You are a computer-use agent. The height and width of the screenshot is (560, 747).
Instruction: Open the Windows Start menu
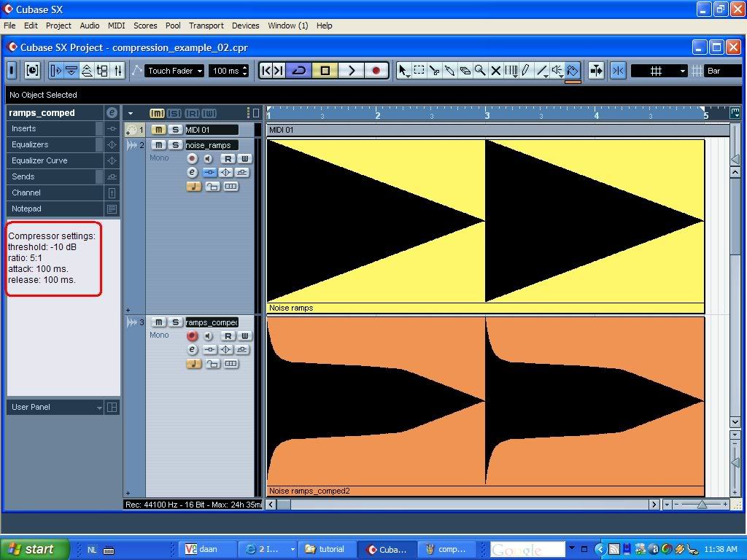(x=34, y=549)
